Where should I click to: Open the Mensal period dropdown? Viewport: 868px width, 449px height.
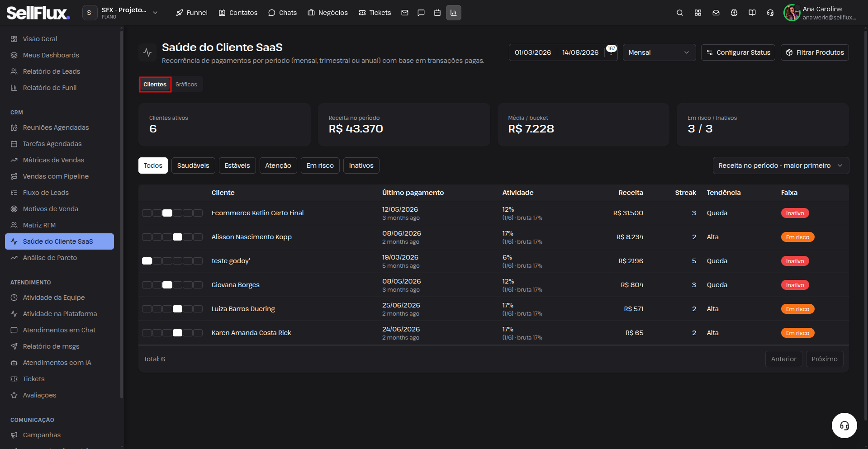(x=659, y=52)
